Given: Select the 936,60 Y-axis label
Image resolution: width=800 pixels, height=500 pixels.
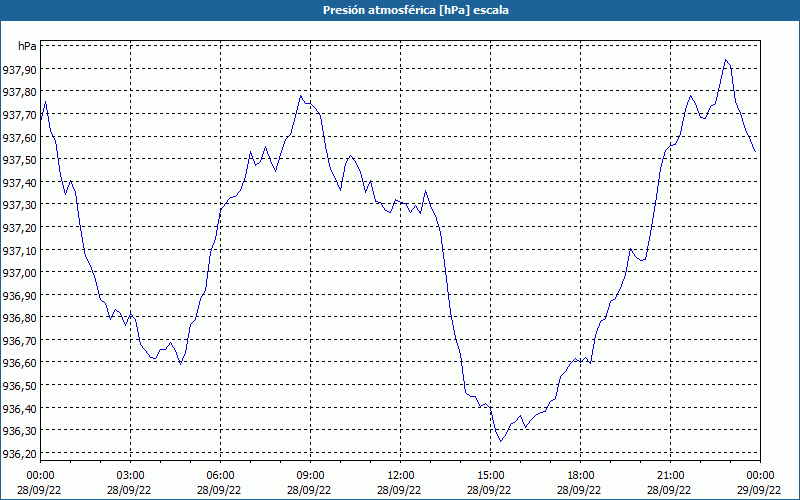Looking at the screenshot, I should pos(20,363).
